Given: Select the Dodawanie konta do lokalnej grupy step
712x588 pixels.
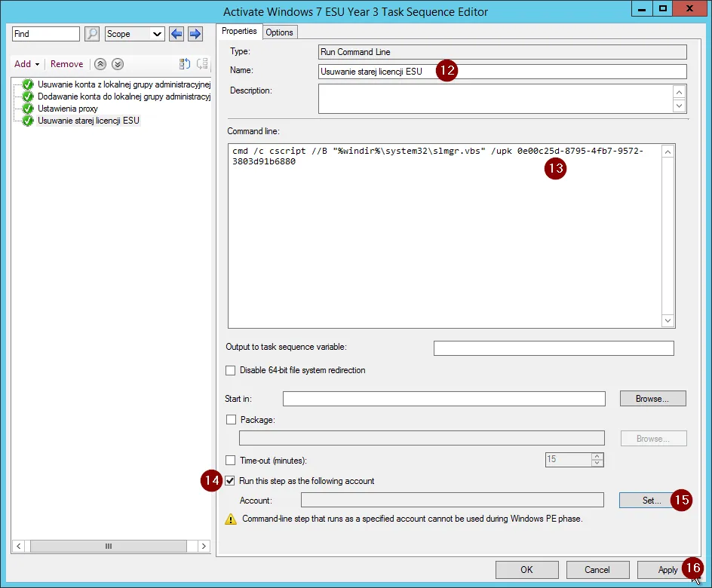Looking at the screenshot, I should pos(124,96).
